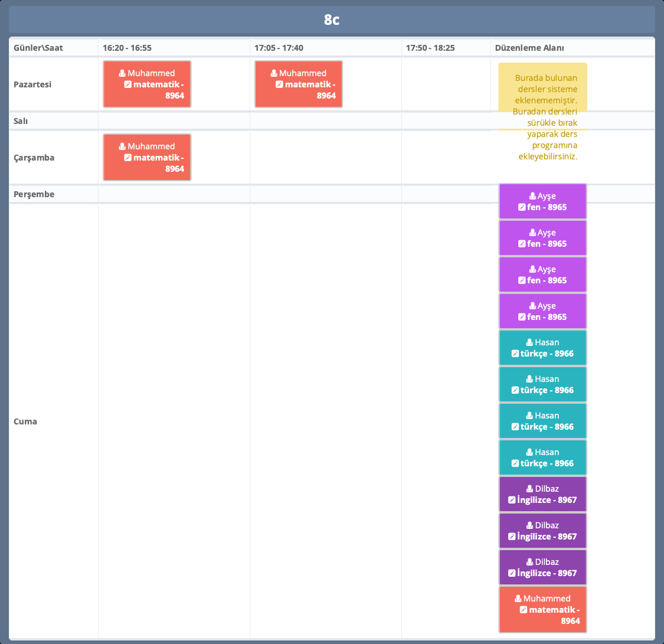Screen dimensions: 664x644
Task: Select the second Ayşe fen card from top
Action: coord(542,238)
